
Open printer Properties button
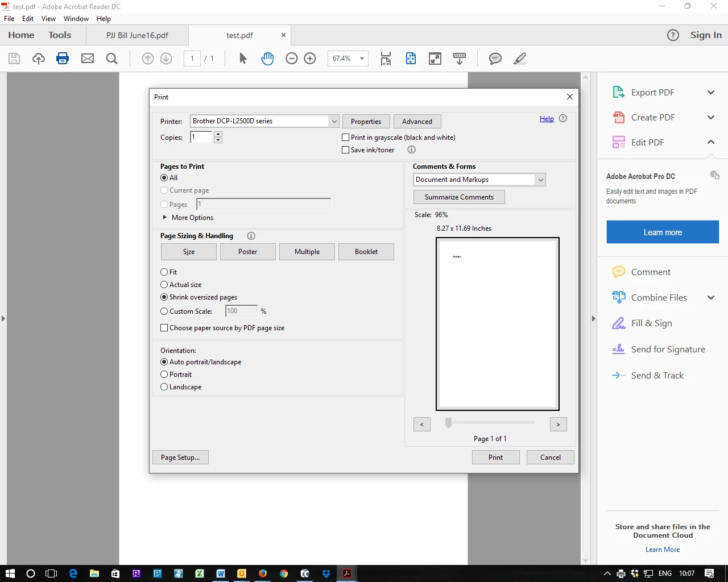coord(366,122)
